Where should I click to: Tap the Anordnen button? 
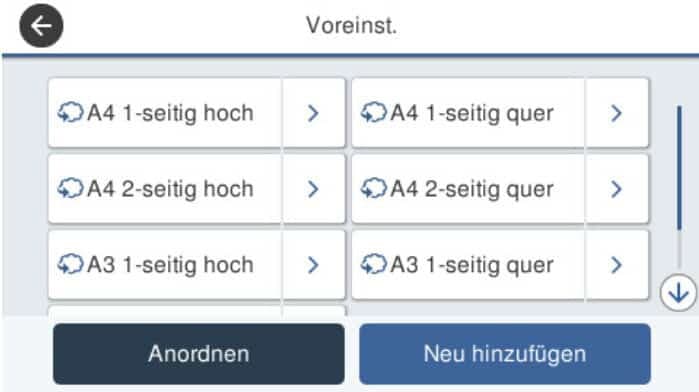point(199,354)
